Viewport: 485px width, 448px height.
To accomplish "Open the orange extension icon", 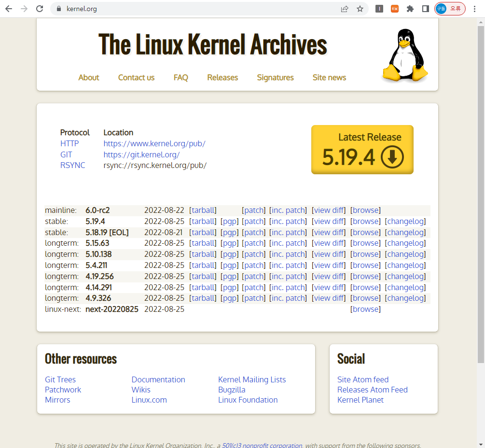I will [x=395, y=9].
